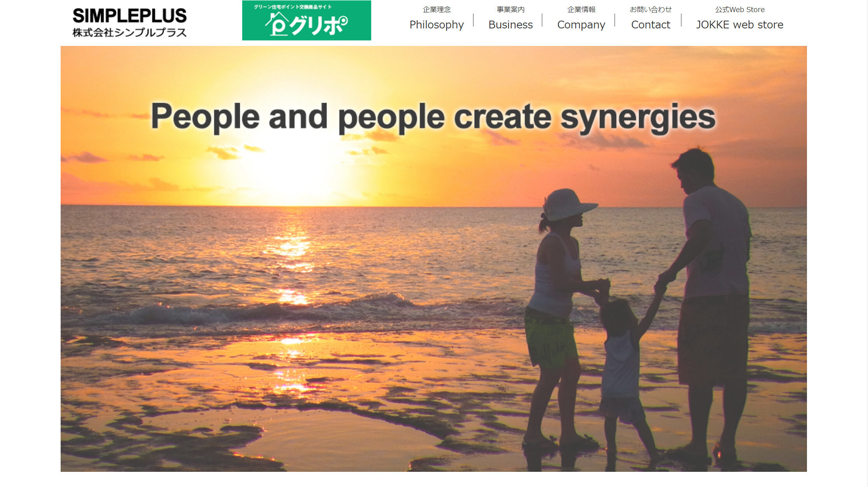Click the 企業情報 label
This screenshot has height=487, width=868.
[581, 9]
